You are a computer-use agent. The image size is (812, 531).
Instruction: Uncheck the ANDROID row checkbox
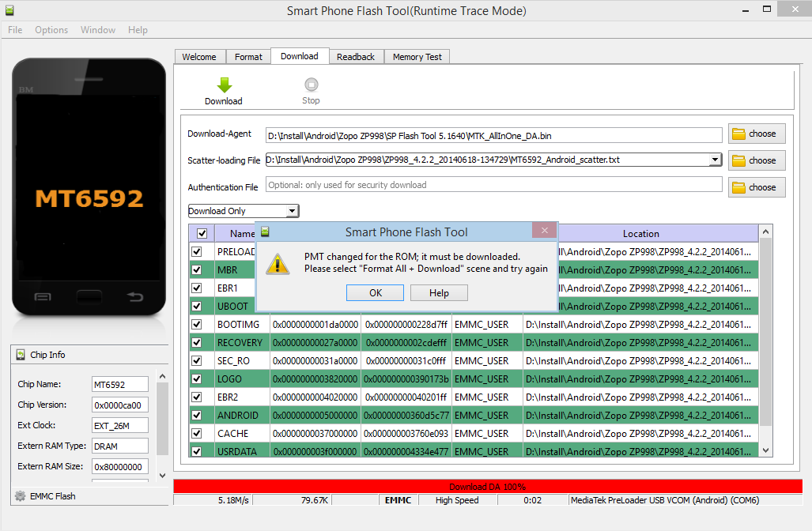(x=197, y=415)
